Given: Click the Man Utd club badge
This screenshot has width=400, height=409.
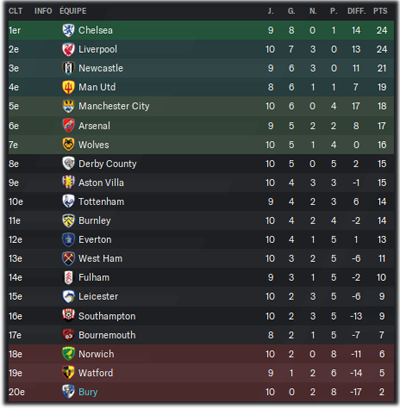Looking at the screenshot, I should (x=68, y=87).
